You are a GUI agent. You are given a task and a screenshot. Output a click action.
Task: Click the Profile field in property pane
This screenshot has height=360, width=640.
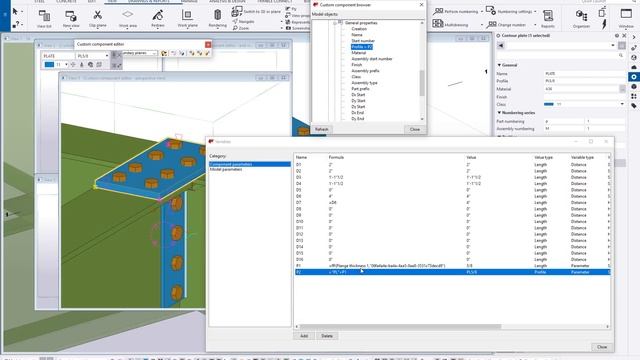pos(584,81)
